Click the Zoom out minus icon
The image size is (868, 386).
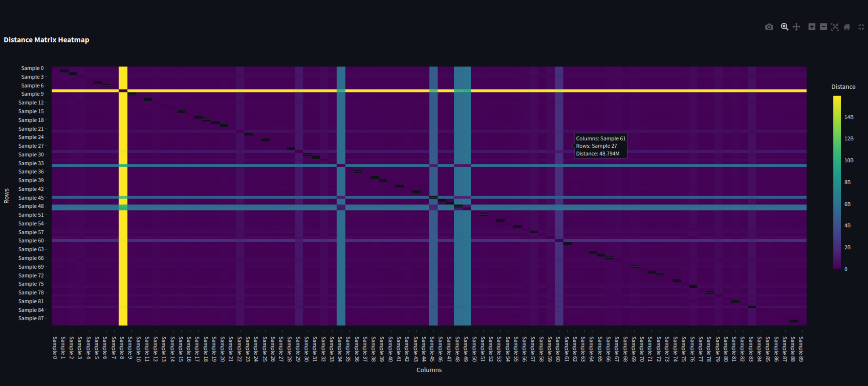point(824,27)
